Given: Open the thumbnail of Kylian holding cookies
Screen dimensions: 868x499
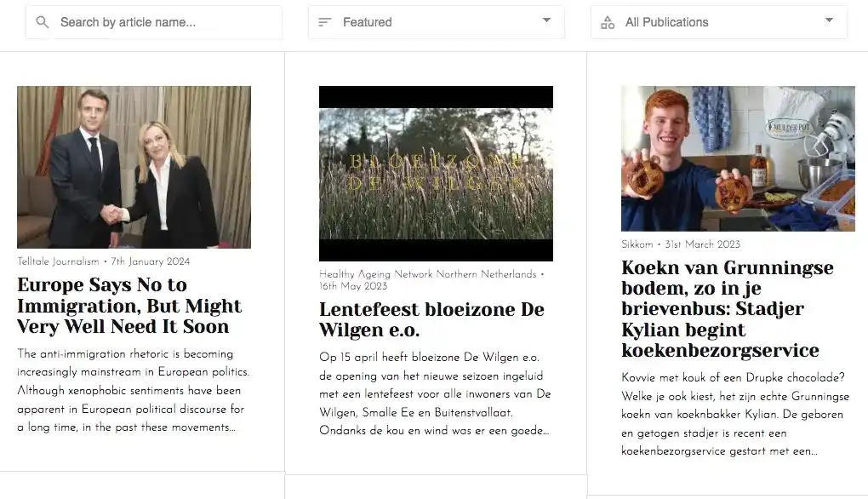Looking at the screenshot, I should coord(738,158).
